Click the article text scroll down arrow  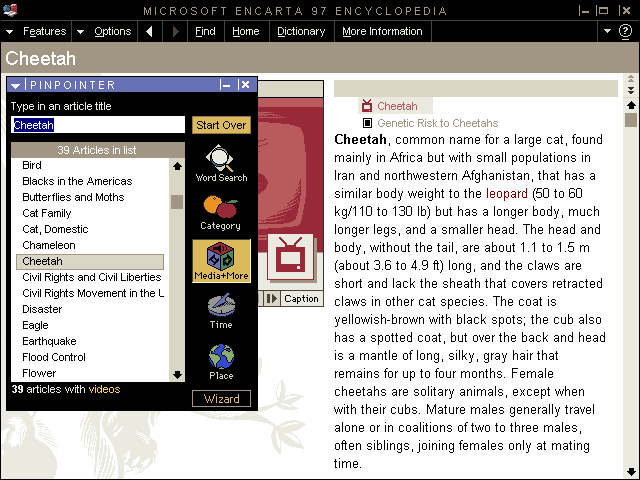631,471
